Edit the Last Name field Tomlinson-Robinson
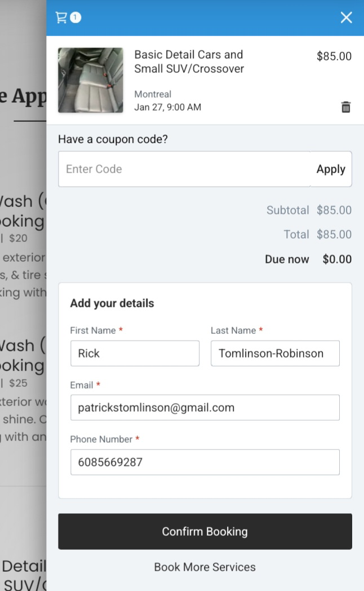 click(x=275, y=353)
